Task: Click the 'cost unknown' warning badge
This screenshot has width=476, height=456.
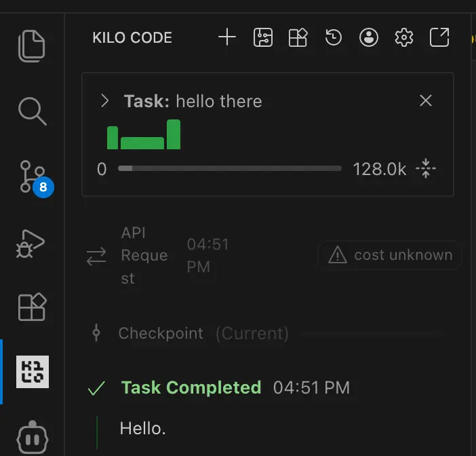Action: point(390,255)
